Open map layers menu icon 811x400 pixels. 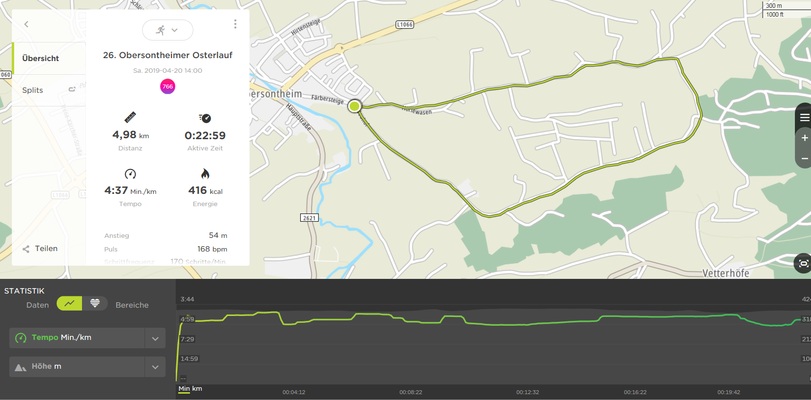coord(804,118)
